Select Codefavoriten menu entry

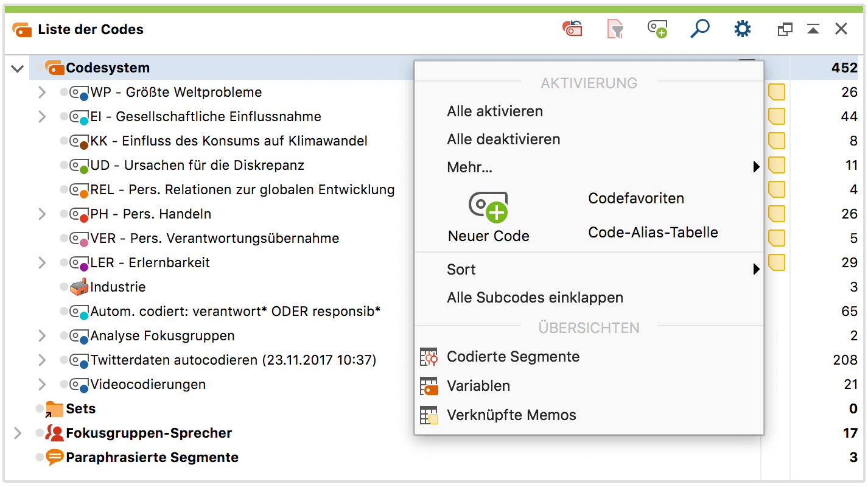(x=636, y=198)
